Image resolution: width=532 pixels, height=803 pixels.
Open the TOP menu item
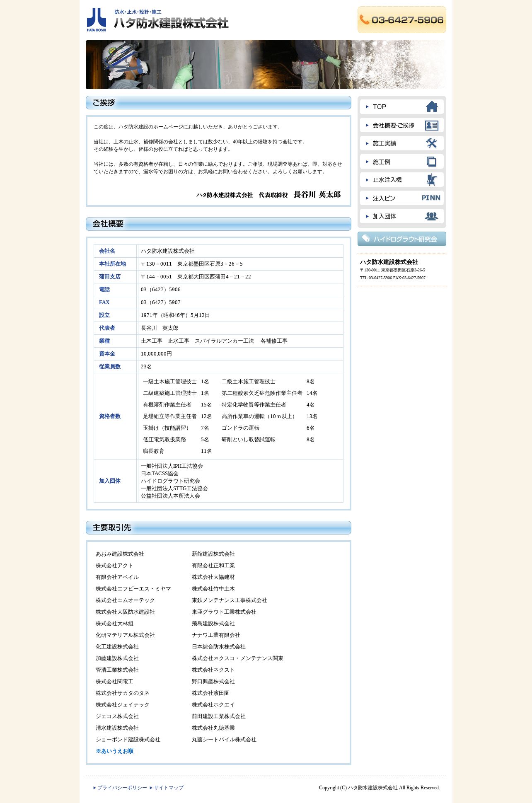(x=402, y=106)
